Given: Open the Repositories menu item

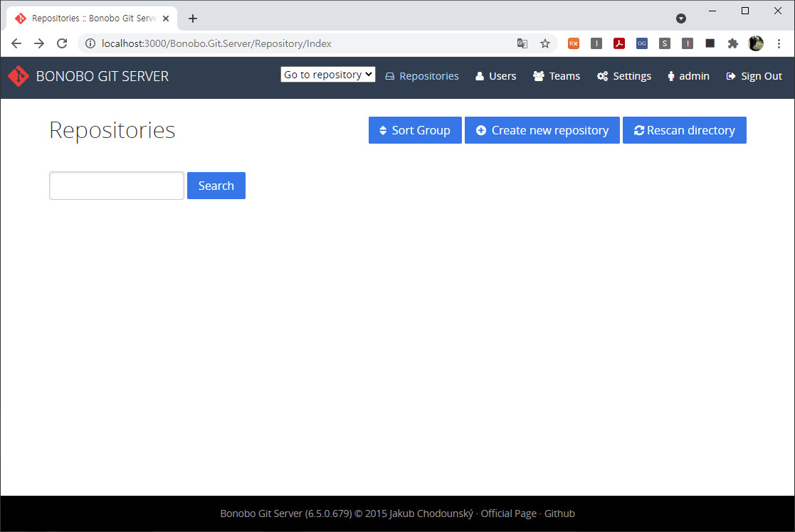Looking at the screenshot, I should click(422, 76).
